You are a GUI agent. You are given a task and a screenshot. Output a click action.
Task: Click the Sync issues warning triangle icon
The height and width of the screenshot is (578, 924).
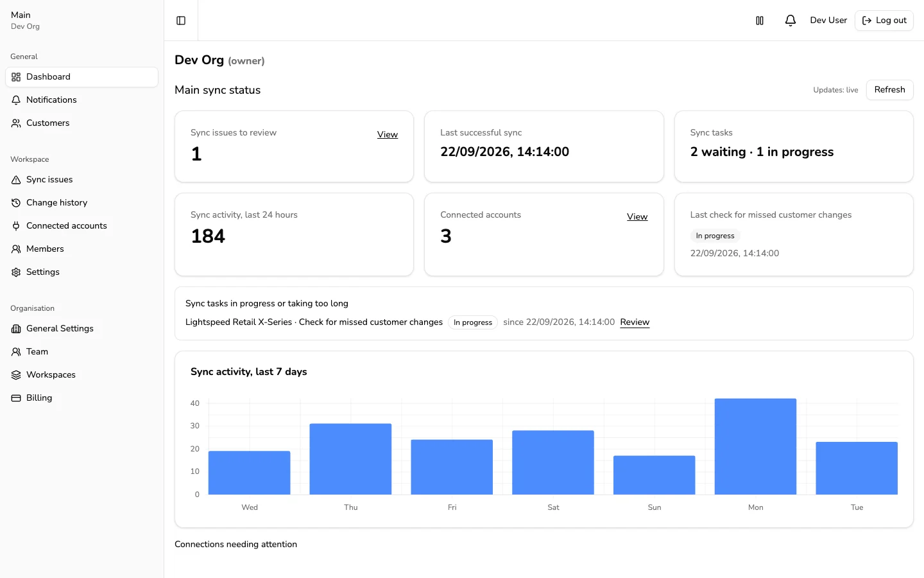(x=16, y=180)
